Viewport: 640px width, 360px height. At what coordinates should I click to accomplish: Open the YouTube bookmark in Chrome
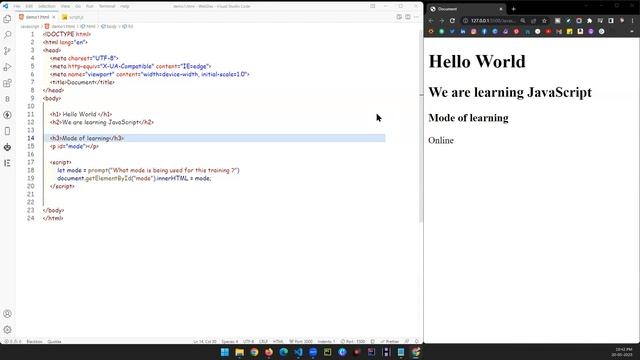pyautogui.click(x=548, y=31)
